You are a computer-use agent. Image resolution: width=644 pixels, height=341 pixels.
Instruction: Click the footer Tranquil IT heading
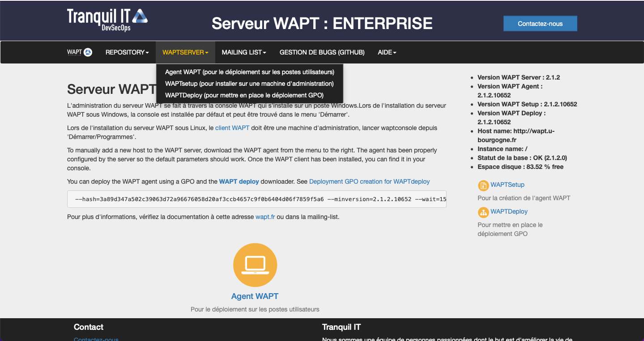pyautogui.click(x=341, y=327)
